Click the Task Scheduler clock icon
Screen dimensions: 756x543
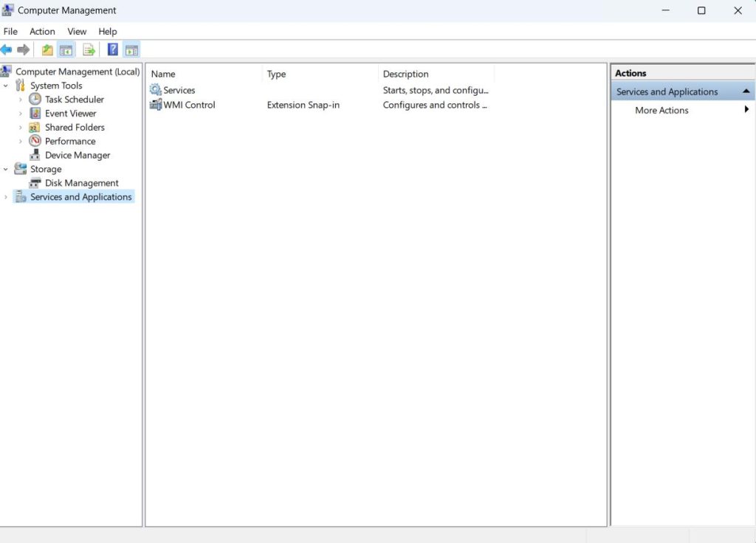(x=35, y=100)
